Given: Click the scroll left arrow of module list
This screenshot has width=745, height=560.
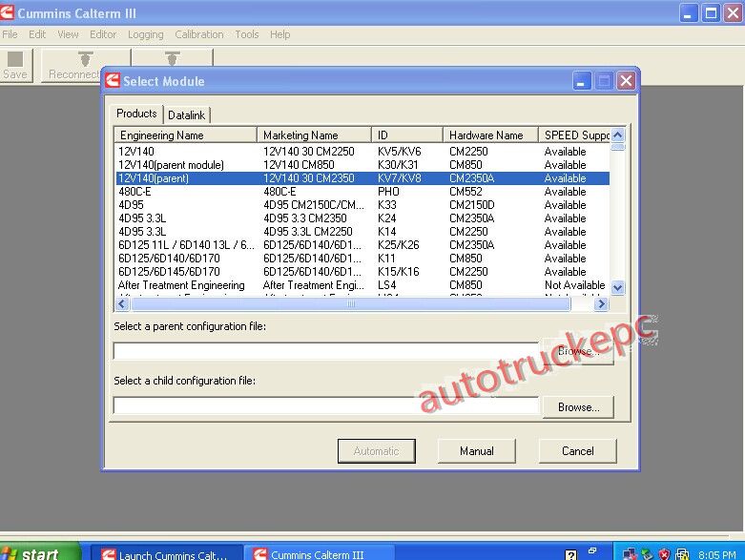Looking at the screenshot, I should pos(122,304).
